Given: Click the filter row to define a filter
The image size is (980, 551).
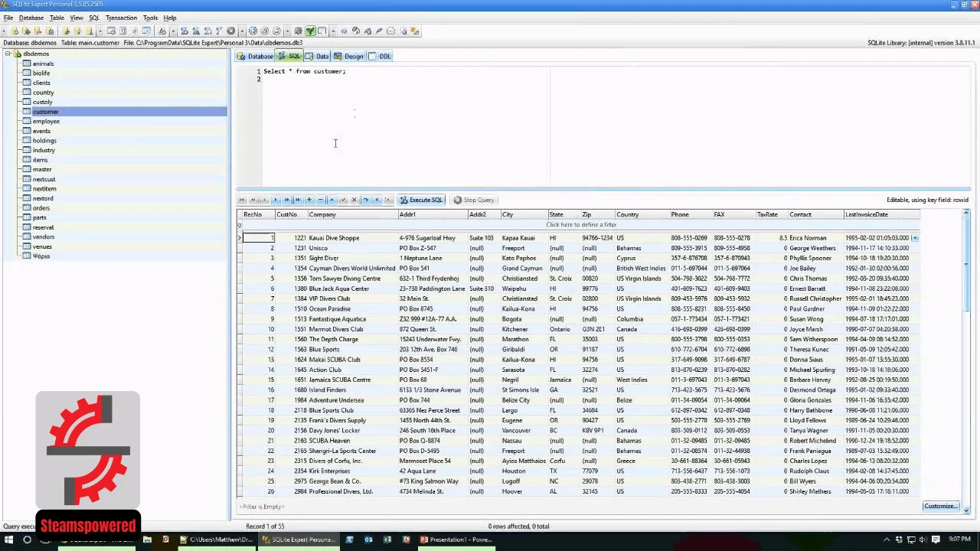Looking at the screenshot, I should click(x=580, y=225).
